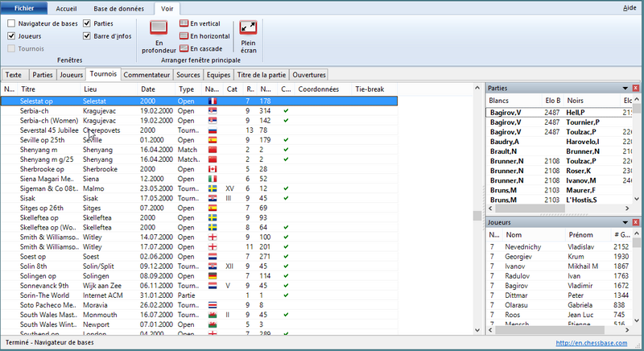Click the France flag in Selestat op row

(x=213, y=101)
